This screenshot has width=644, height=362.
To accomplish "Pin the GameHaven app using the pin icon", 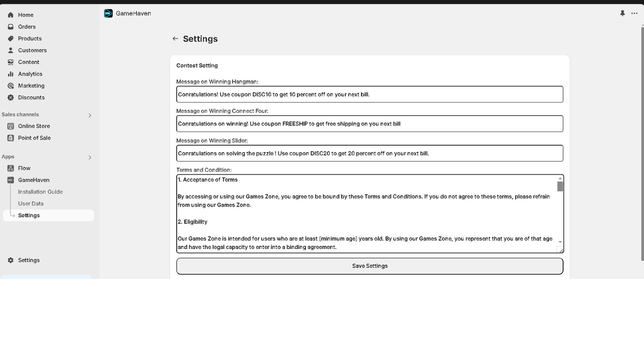I will point(623,13).
